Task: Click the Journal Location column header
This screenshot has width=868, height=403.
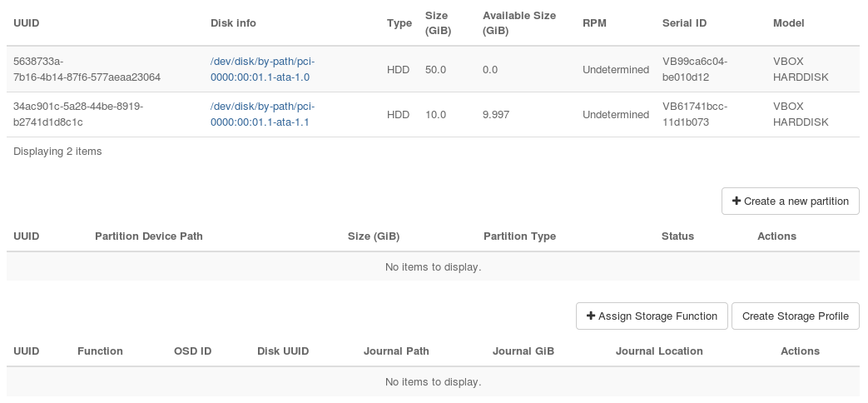Action: click(659, 351)
